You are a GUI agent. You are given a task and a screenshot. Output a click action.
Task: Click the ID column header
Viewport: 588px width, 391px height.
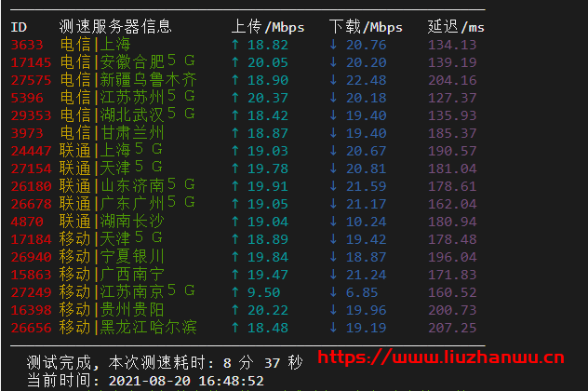tap(19, 27)
